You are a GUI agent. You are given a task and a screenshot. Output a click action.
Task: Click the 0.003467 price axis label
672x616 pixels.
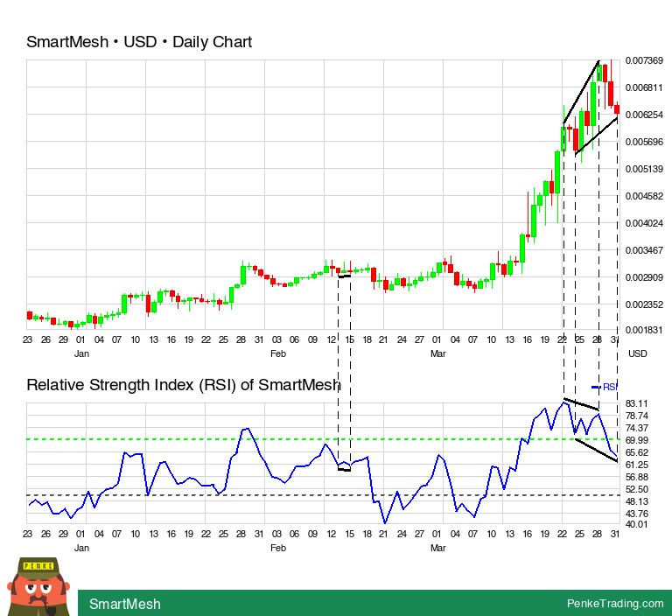(644, 250)
